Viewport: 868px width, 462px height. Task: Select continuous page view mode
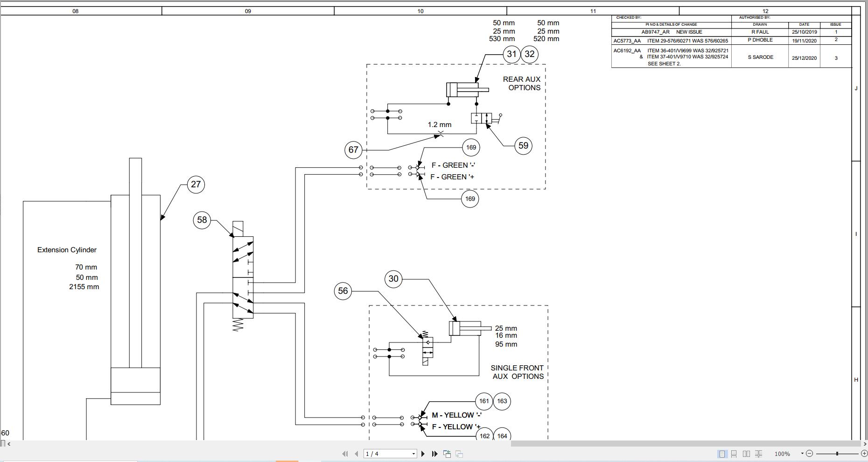(x=734, y=454)
